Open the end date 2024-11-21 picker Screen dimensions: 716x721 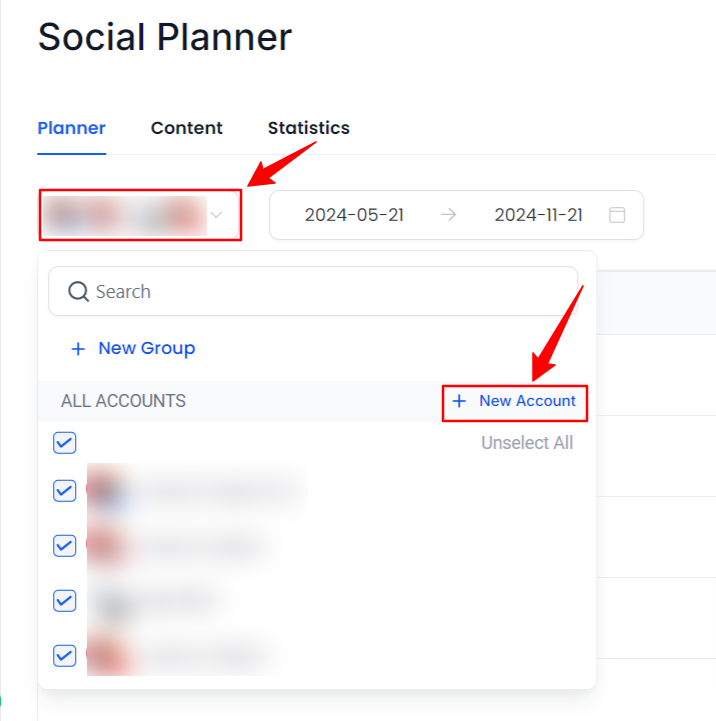coord(538,215)
